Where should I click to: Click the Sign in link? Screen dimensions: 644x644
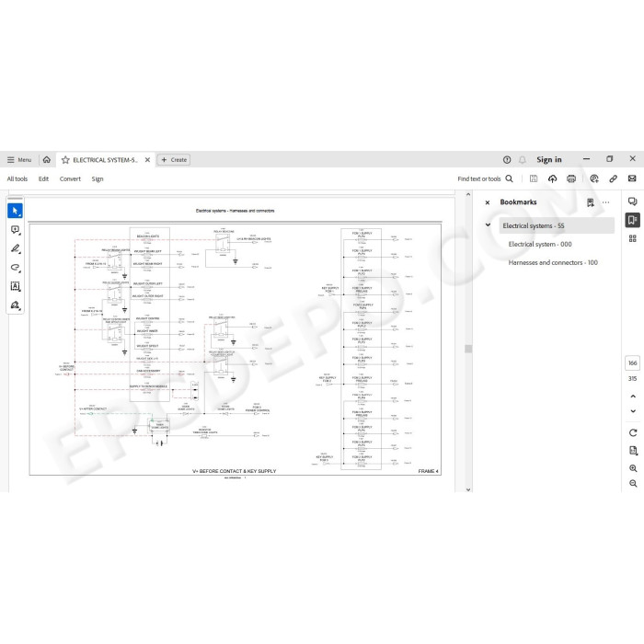(x=548, y=160)
